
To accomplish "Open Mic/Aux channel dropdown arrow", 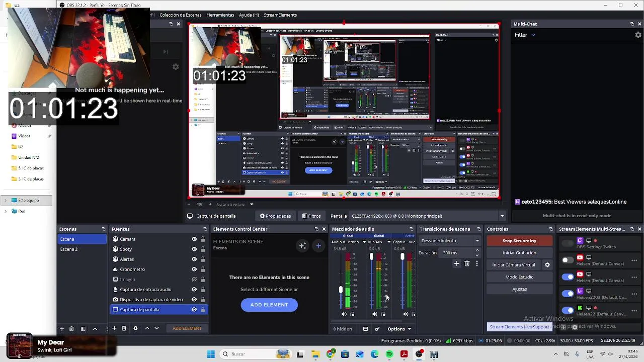I will pyautogui.click(x=388, y=242).
